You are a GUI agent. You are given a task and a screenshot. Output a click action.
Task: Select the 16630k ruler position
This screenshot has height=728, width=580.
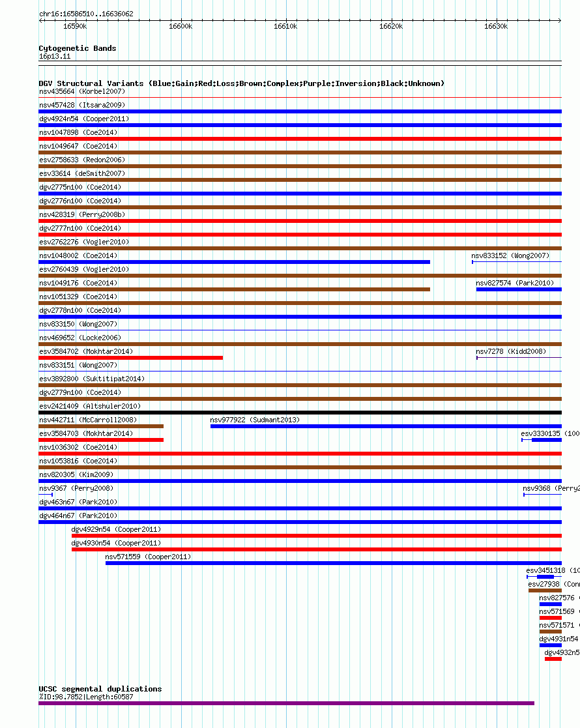click(x=496, y=27)
